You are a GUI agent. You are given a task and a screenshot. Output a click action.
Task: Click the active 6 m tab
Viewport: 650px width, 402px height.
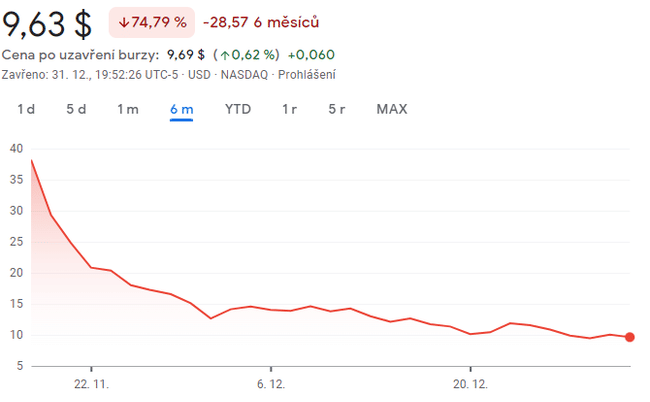pyautogui.click(x=181, y=109)
